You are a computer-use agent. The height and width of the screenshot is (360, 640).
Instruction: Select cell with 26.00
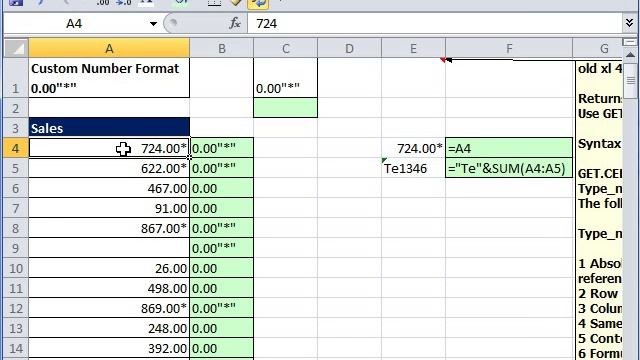109,268
